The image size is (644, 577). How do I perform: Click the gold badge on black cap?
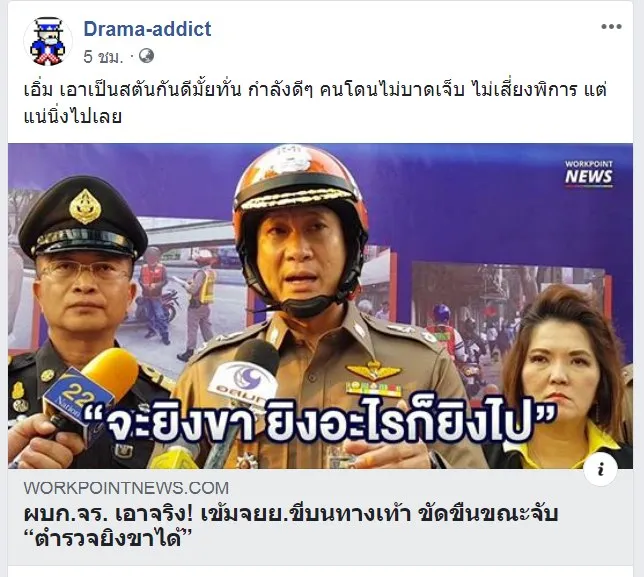click(x=85, y=207)
